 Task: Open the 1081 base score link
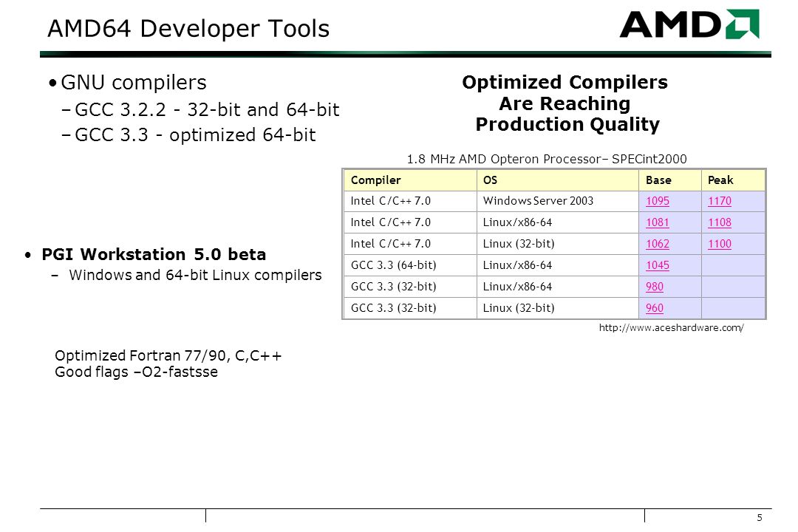657,222
